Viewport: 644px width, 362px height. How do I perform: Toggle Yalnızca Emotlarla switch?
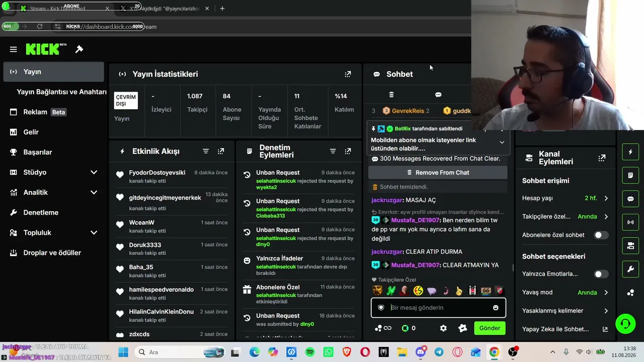[x=601, y=274]
